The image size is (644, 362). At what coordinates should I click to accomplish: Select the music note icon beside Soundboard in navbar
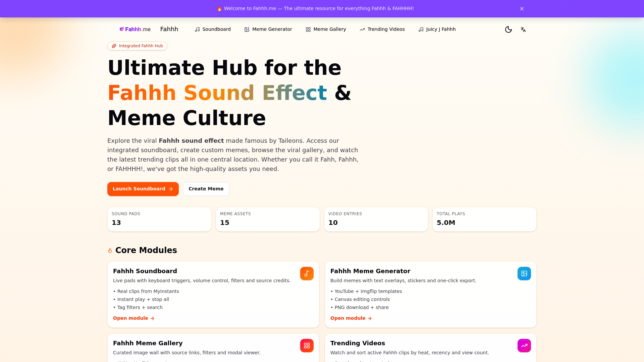[197, 29]
